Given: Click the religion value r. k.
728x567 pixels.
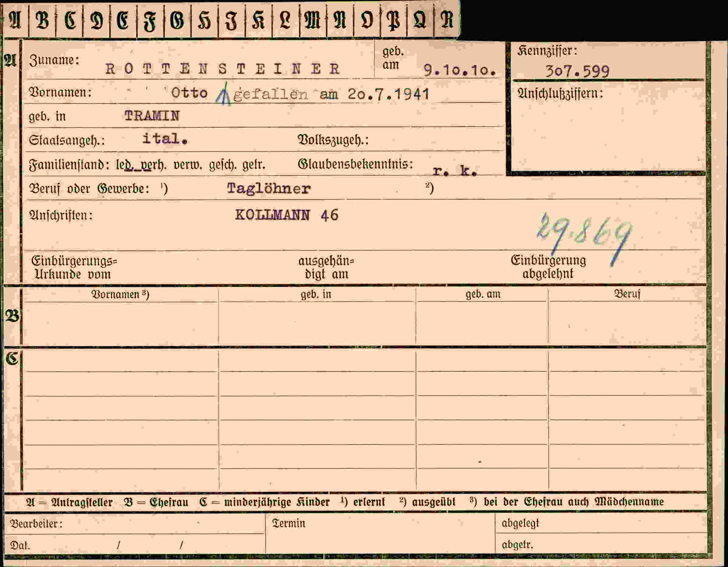Looking at the screenshot, I should point(455,171).
